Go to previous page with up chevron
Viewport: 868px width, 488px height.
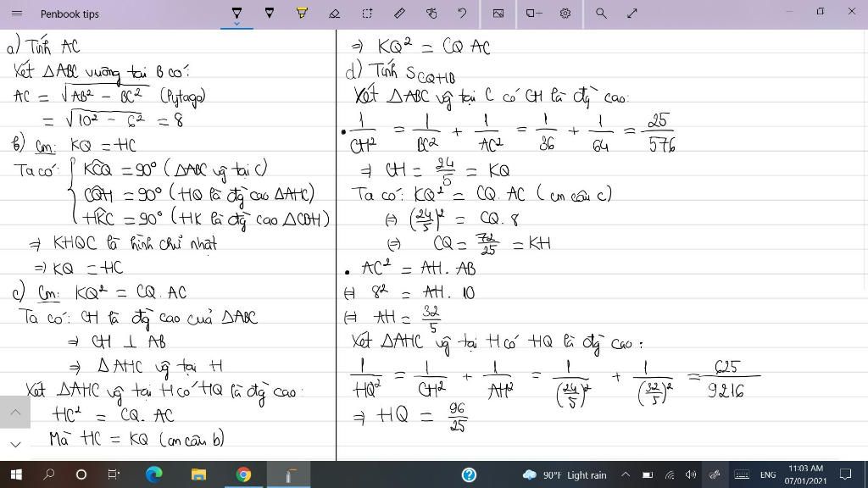click(15, 413)
